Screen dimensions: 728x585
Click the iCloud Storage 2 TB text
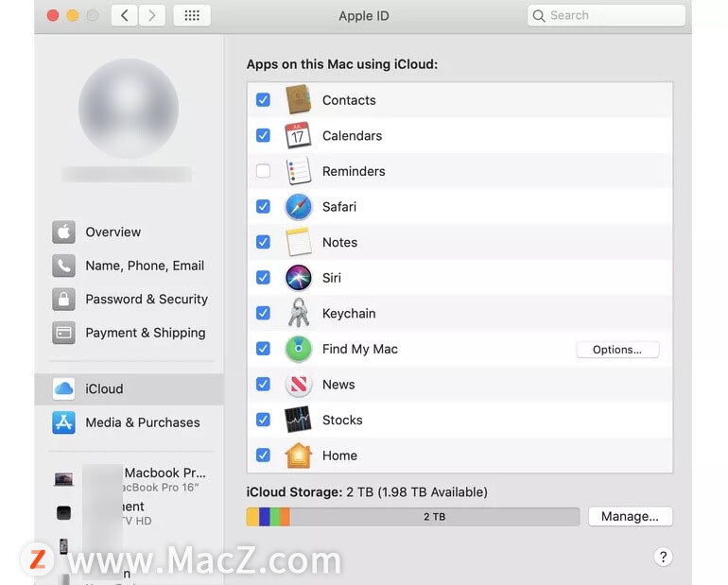(x=367, y=491)
